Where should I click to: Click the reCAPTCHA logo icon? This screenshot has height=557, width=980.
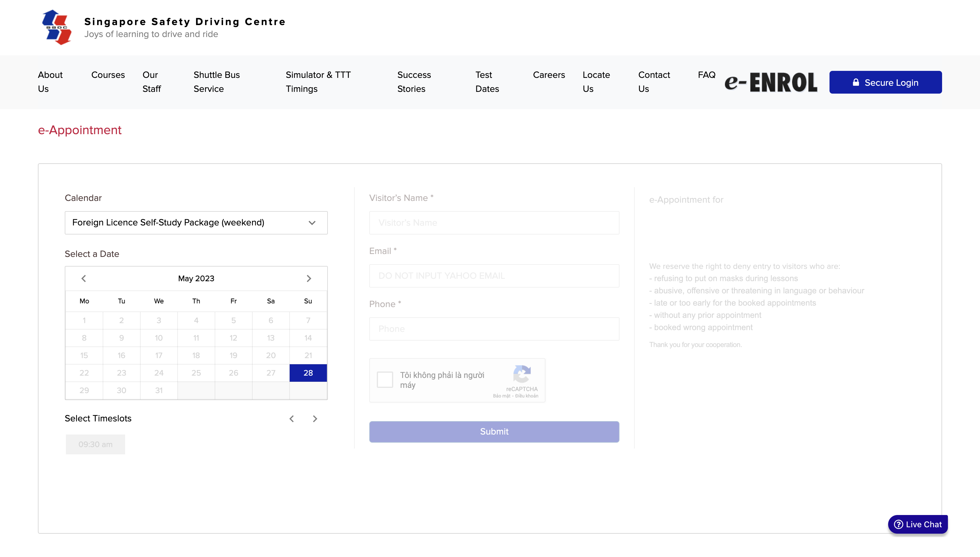(522, 374)
